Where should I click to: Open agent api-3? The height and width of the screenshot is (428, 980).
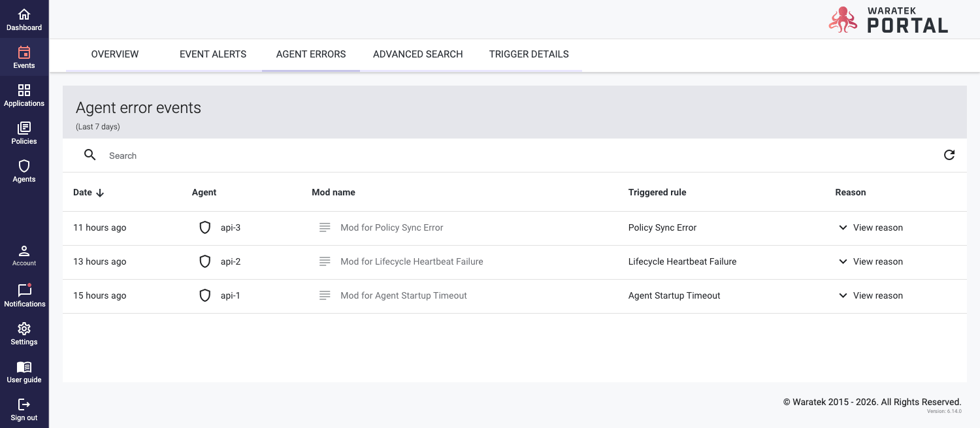pyautogui.click(x=231, y=227)
